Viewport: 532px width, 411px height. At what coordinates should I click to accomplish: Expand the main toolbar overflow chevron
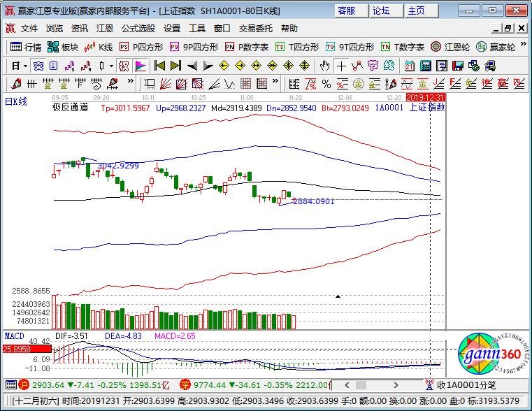(523, 45)
